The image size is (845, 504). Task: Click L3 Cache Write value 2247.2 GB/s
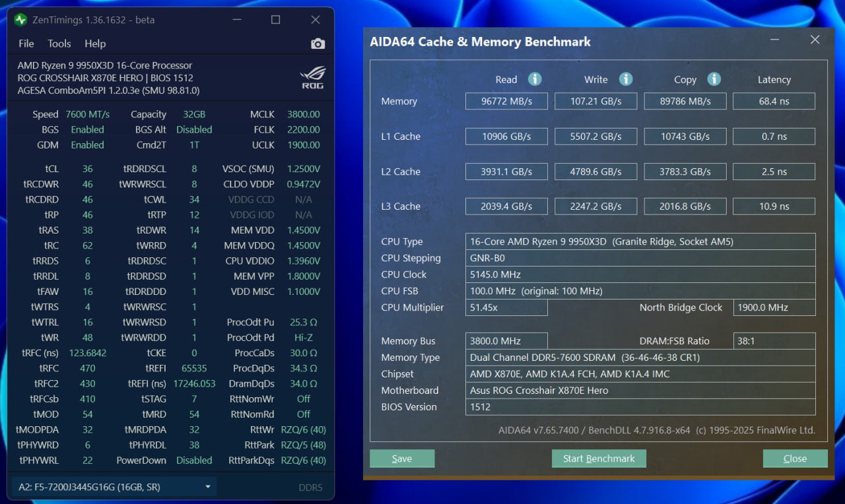pos(596,206)
